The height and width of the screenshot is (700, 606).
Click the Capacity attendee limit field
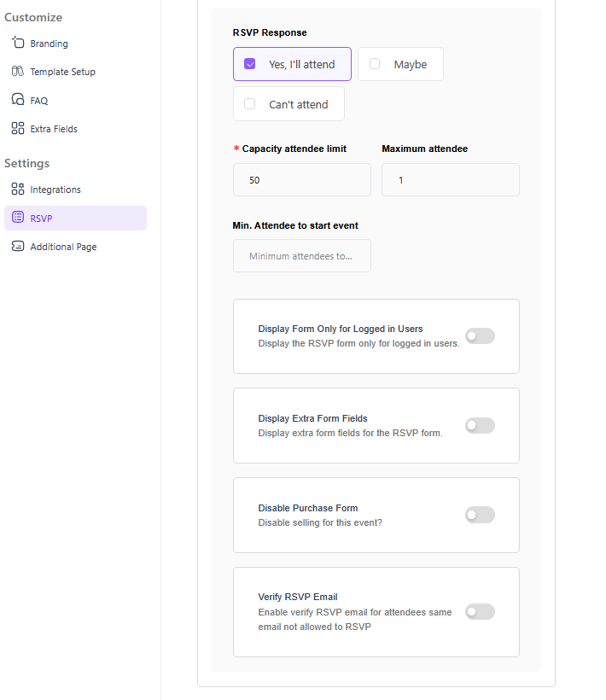[301, 180]
